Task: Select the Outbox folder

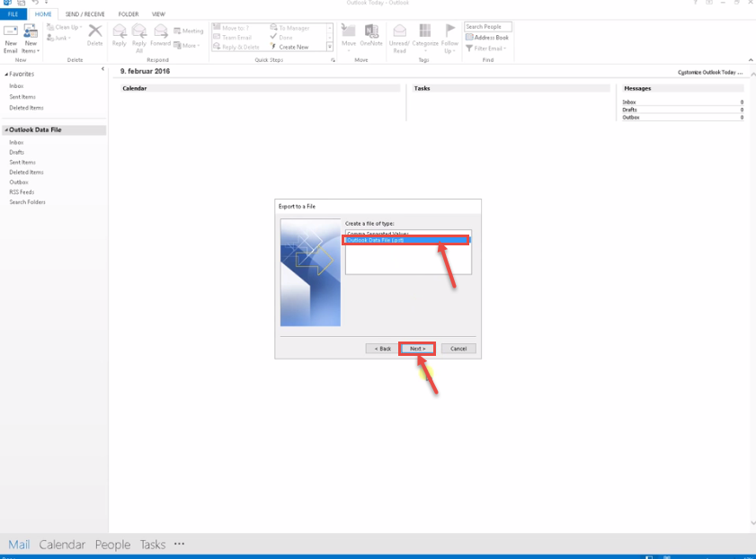Action: point(19,182)
